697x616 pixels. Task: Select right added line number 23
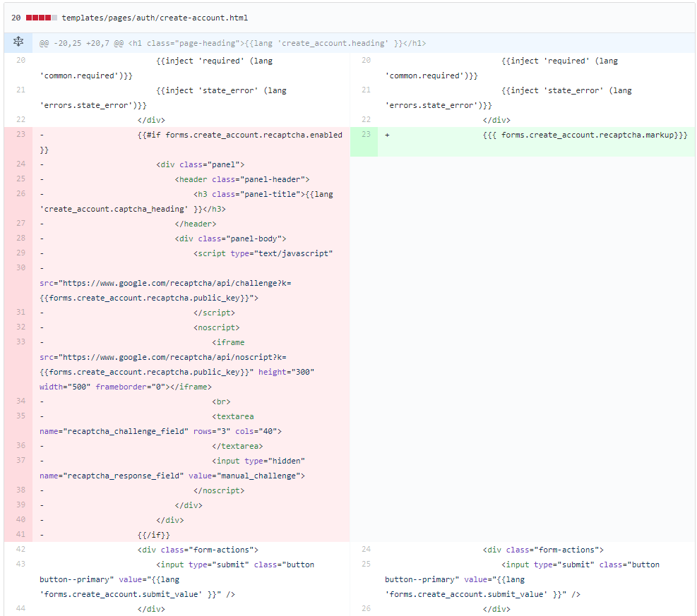coord(366,134)
